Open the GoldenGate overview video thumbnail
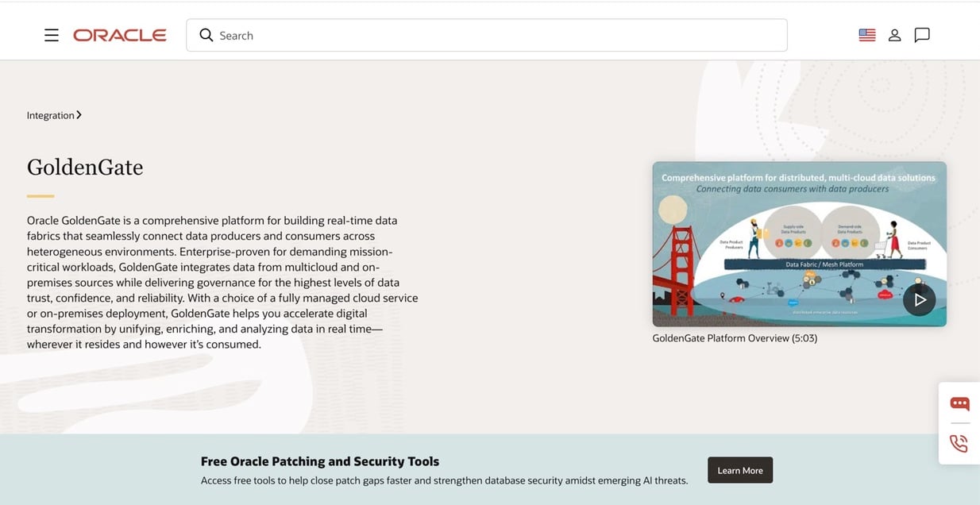This screenshot has width=980, height=505. pos(799,244)
